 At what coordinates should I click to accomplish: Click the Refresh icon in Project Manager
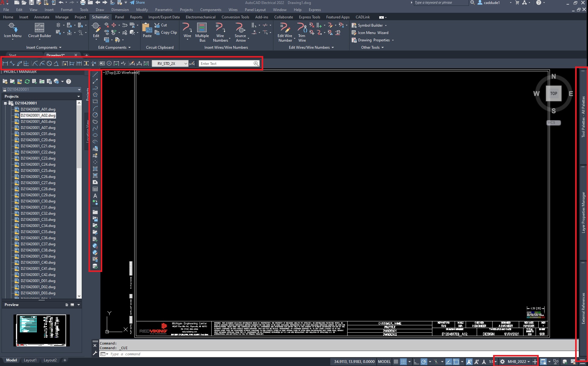pyautogui.click(x=27, y=81)
